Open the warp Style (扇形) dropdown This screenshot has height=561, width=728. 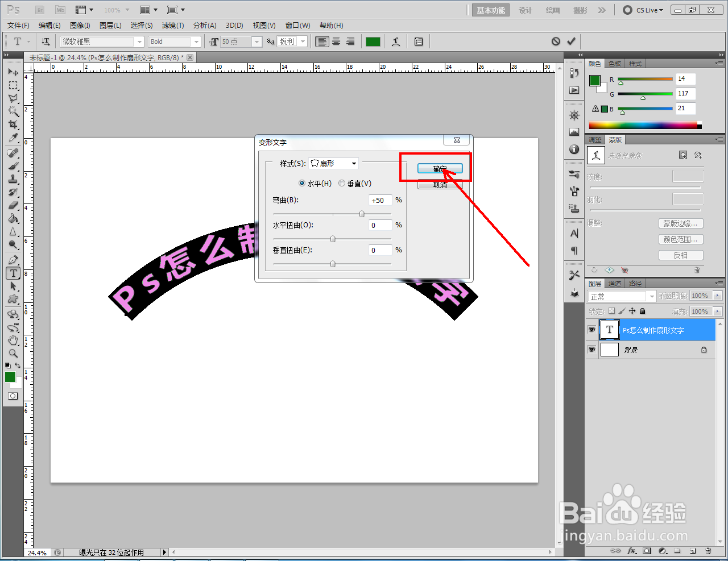(x=334, y=163)
